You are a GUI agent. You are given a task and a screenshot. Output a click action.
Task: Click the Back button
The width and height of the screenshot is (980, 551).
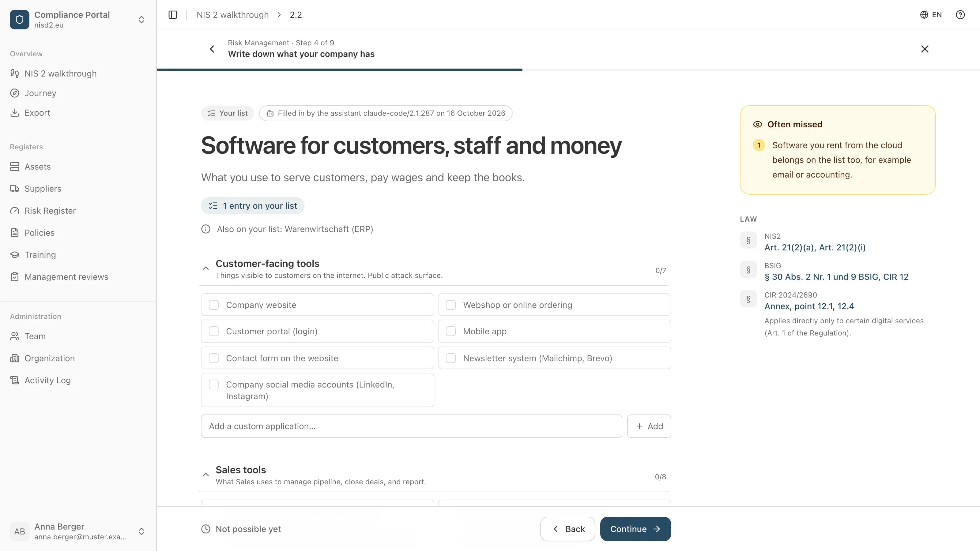tap(567, 529)
